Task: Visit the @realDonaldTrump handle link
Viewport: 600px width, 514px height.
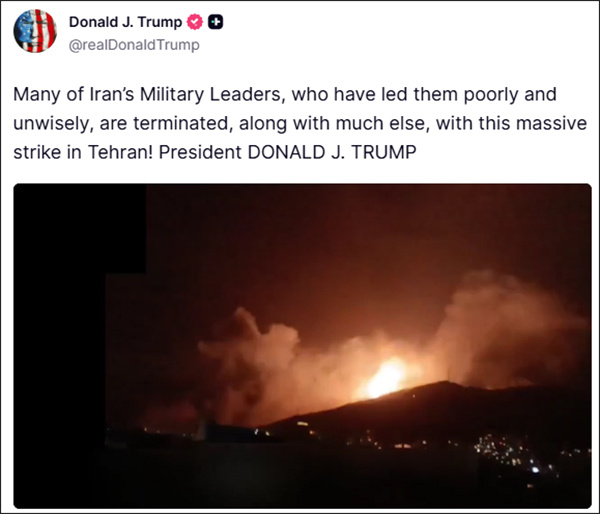Action: pyautogui.click(x=134, y=45)
